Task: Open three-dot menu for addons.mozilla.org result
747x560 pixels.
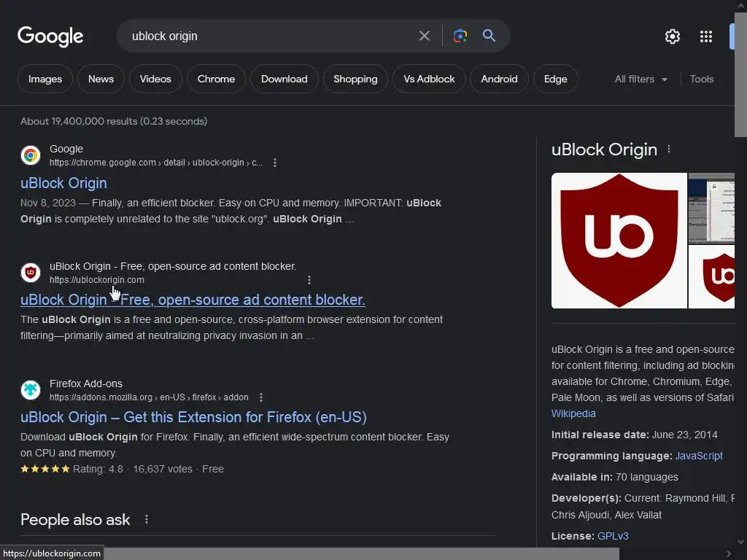Action: (261, 397)
